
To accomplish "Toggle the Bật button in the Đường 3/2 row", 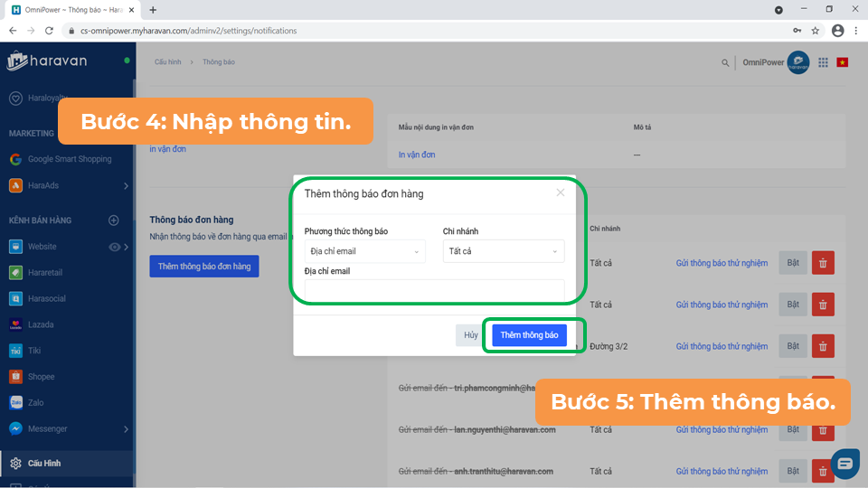I will (793, 346).
